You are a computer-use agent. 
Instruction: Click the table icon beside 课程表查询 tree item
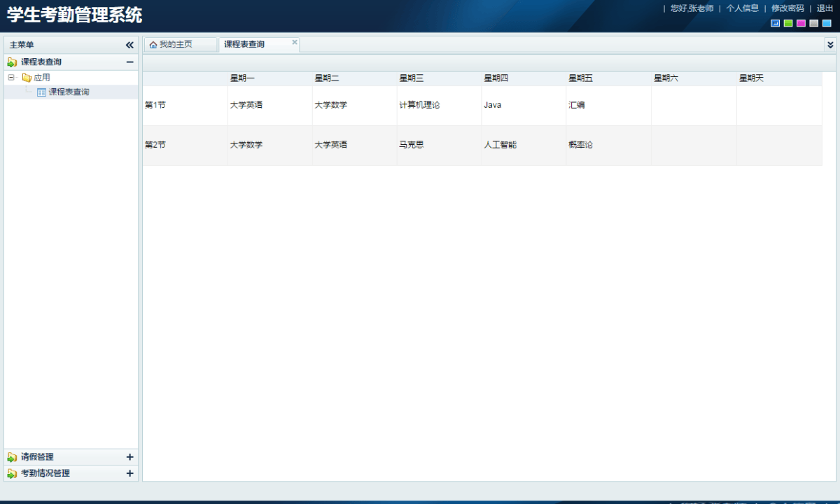click(x=41, y=92)
